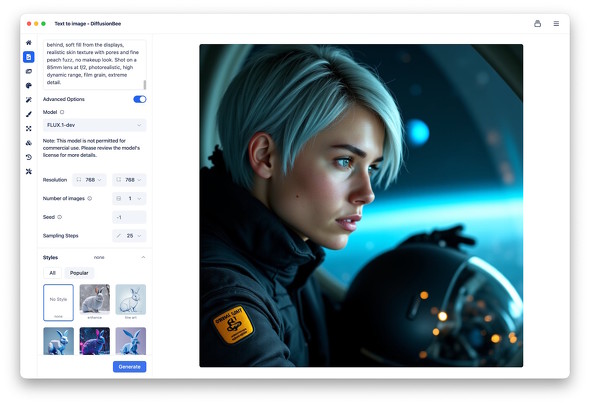Open the history icon in the sidebar
The width and height of the screenshot is (590, 405).
click(x=29, y=157)
